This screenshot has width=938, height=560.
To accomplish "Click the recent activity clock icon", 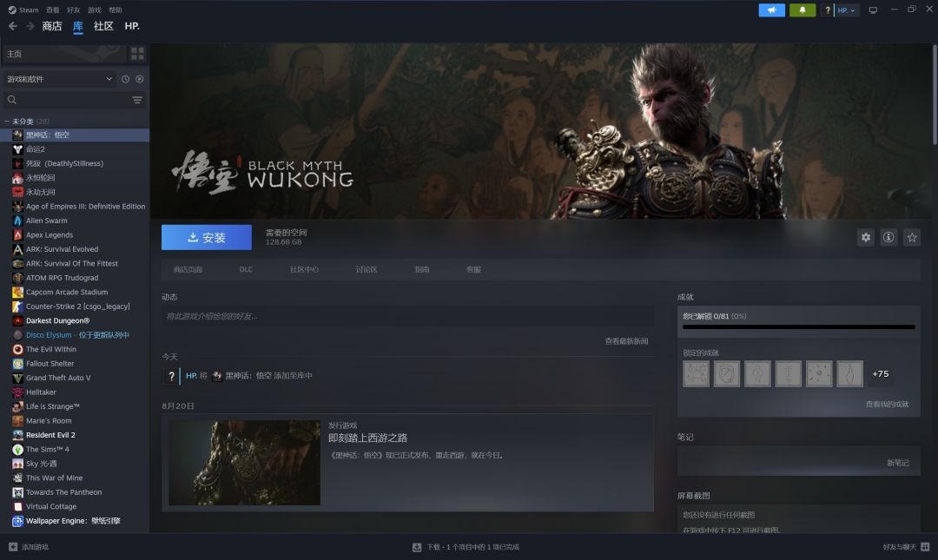I will coord(125,79).
